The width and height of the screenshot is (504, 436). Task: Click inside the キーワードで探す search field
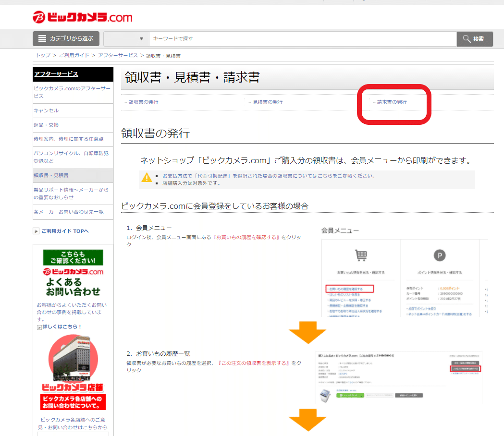tap(240, 39)
